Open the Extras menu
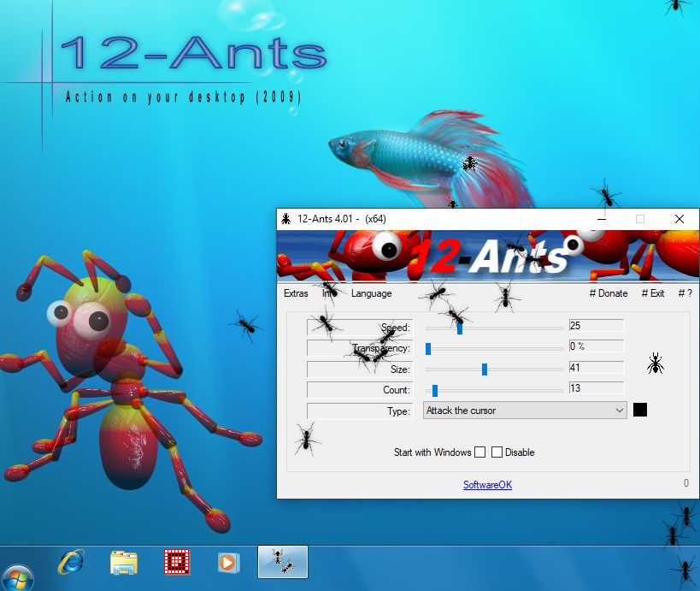The image size is (700, 591). pyautogui.click(x=295, y=293)
